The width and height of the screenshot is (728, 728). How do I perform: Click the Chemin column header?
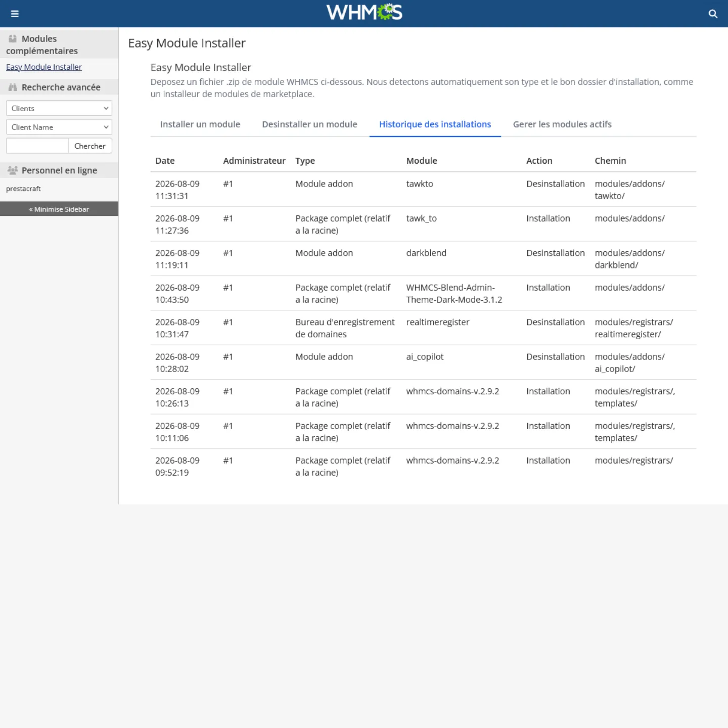610,161
